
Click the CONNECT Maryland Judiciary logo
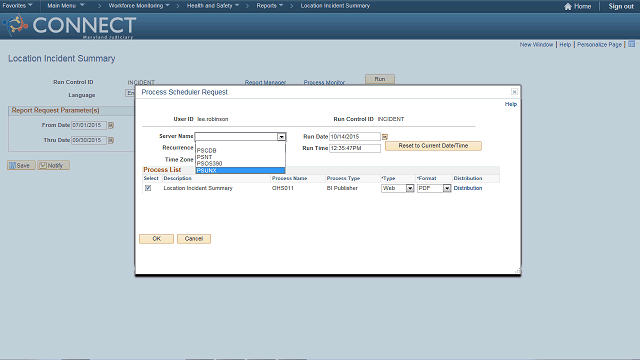pyautogui.click(x=69, y=26)
